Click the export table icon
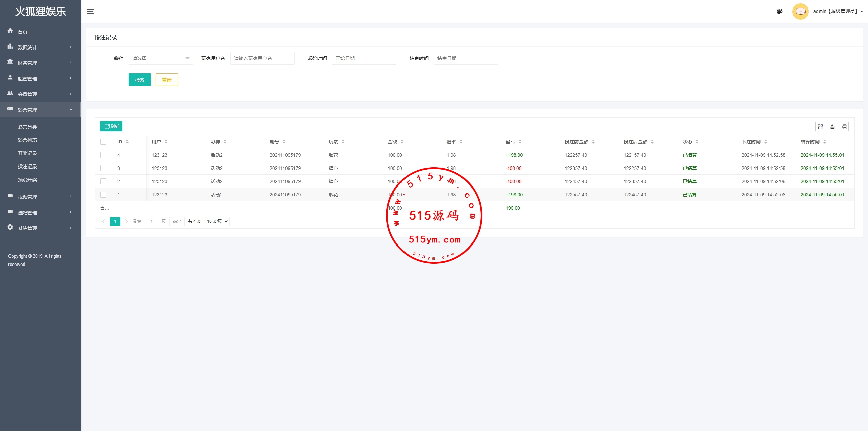This screenshot has width=868, height=431. click(x=832, y=127)
